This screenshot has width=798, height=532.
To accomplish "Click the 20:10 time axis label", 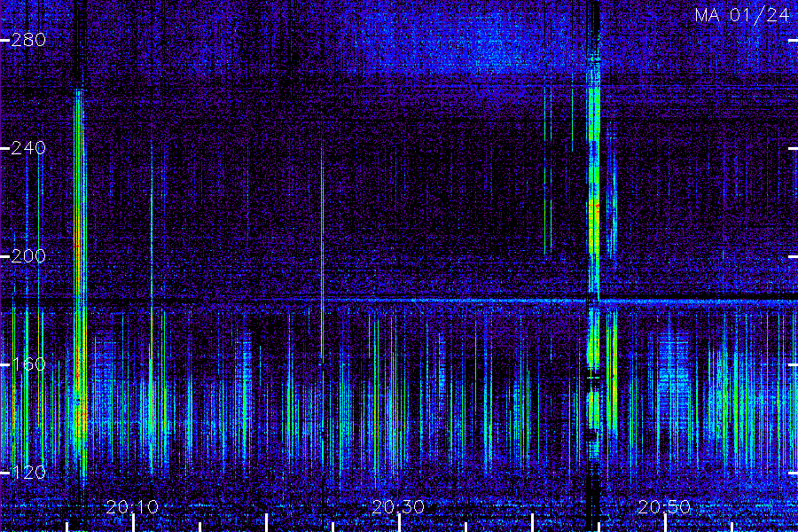I will click(x=132, y=507).
